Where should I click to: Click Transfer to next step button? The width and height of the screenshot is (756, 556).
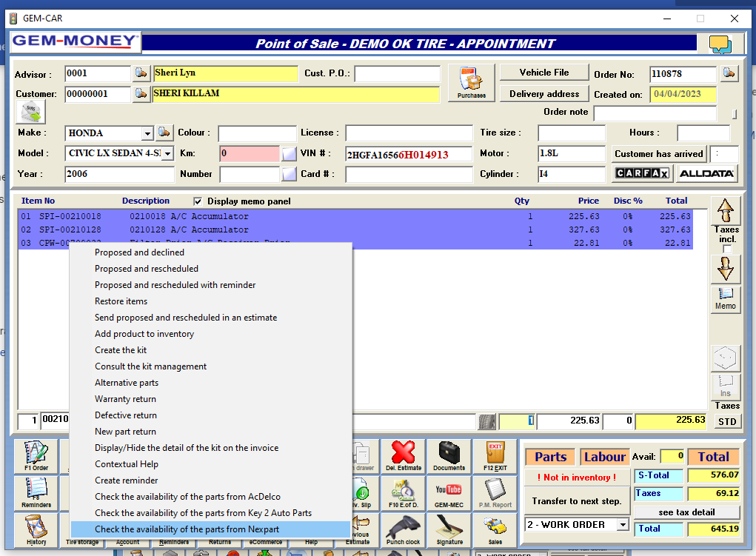577,501
